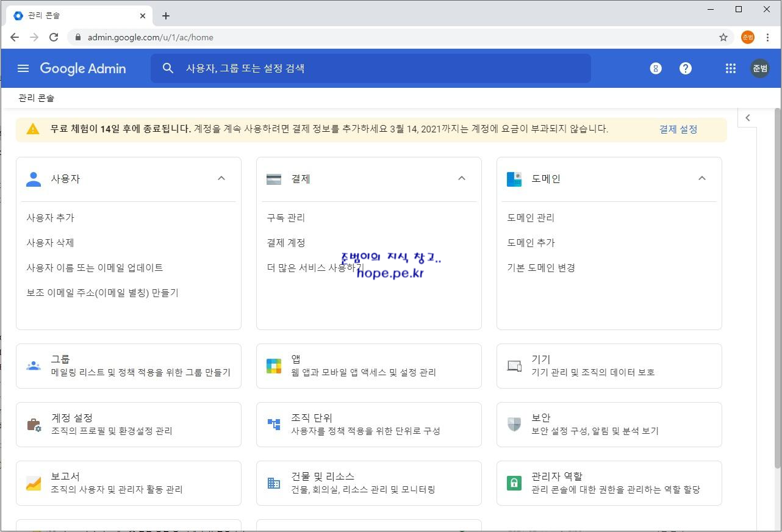
Task: Click the 사용자 person icon
Action: [x=34, y=179]
